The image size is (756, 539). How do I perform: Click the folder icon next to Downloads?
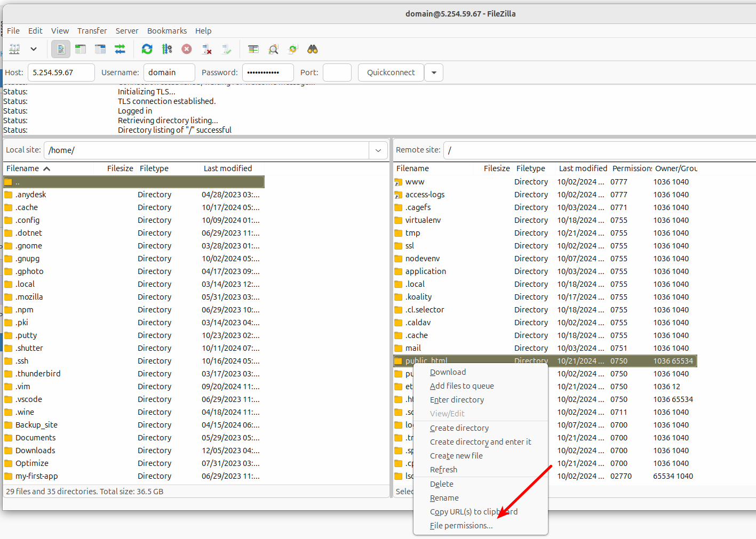(9, 450)
